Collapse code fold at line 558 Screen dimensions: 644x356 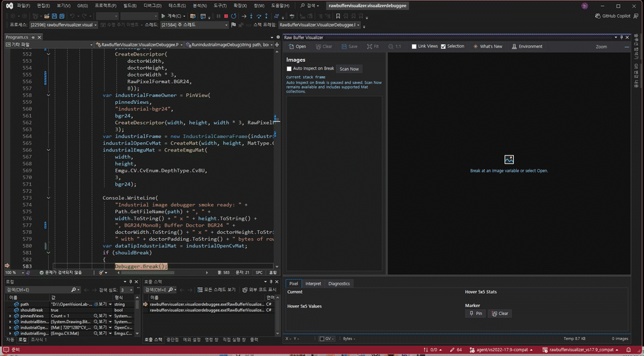click(48, 95)
